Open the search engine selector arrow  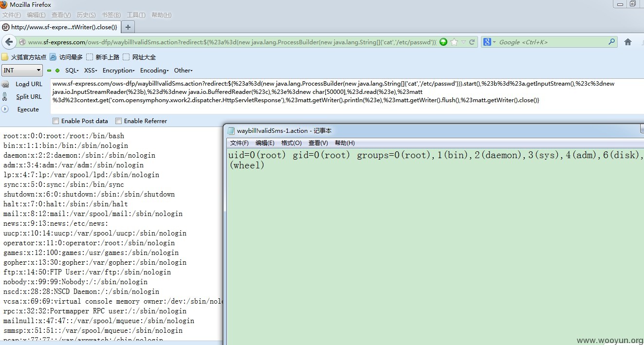(495, 42)
